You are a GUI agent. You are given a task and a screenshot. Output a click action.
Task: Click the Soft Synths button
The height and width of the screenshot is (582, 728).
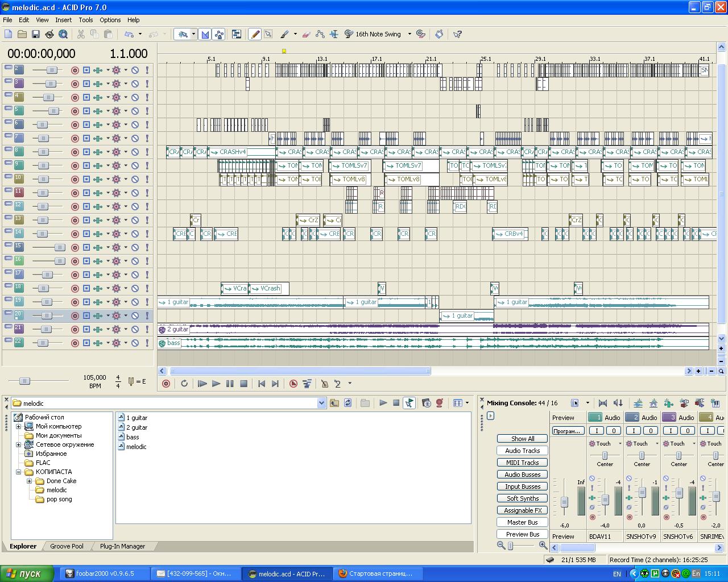(522, 498)
